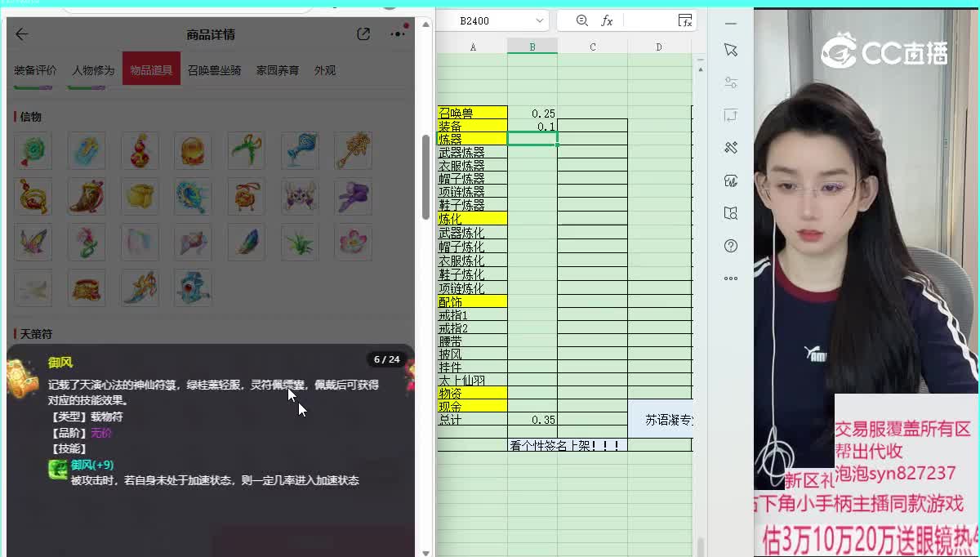Open the sliders settings icon in sidebar
The width and height of the screenshot is (980, 557).
731,82
